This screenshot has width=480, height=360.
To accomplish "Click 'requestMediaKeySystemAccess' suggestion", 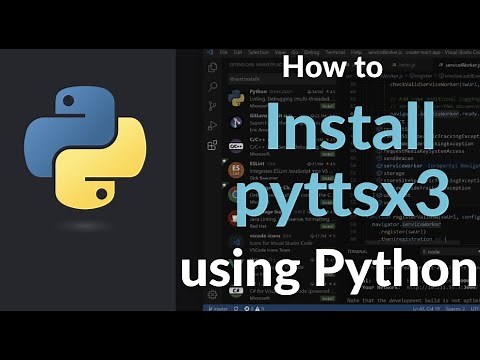I will tap(423, 151).
